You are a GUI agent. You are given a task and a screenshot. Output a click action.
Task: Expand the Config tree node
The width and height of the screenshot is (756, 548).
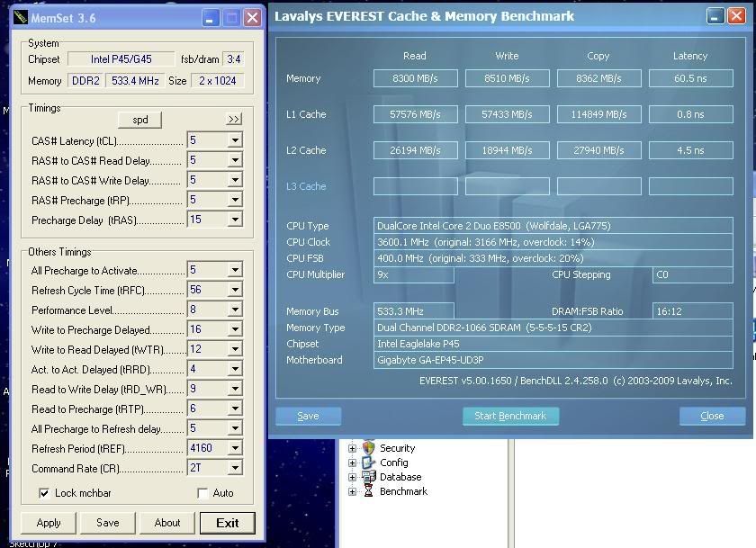352,463
